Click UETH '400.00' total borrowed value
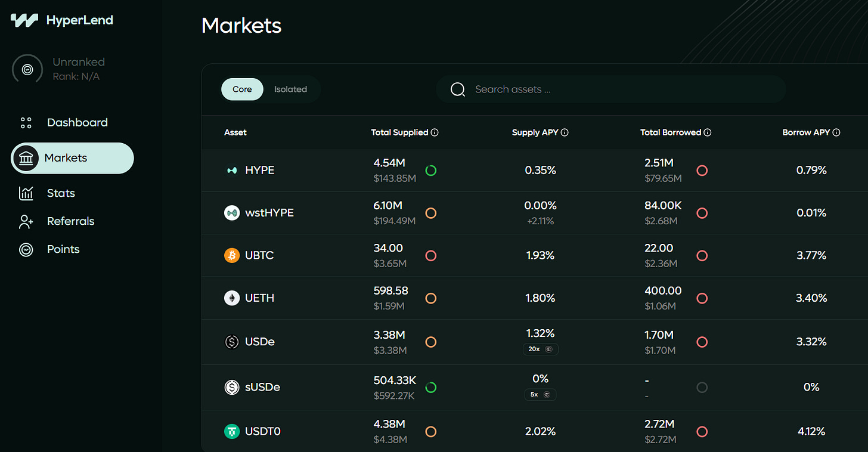Viewport: 868px width, 452px height. (663, 290)
